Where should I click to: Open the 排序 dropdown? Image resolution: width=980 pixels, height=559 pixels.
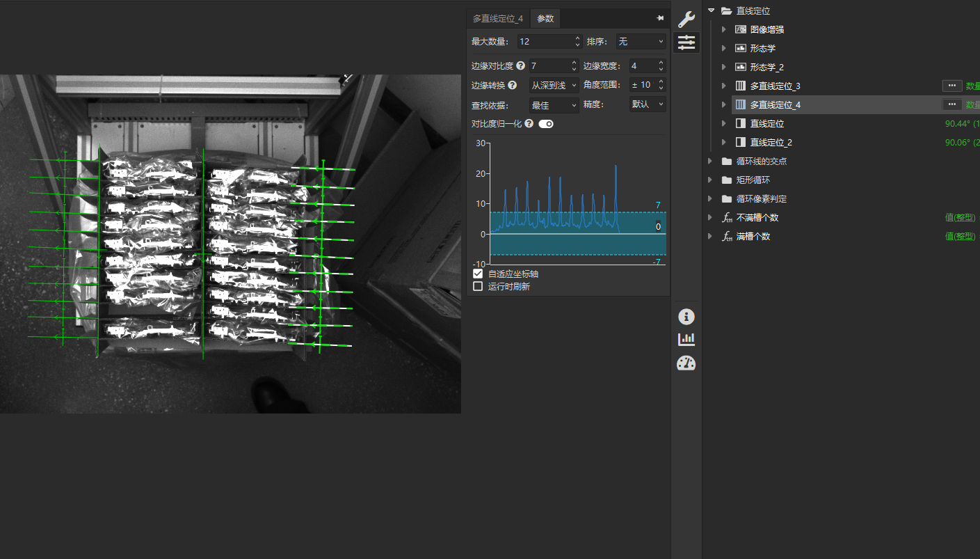641,42
